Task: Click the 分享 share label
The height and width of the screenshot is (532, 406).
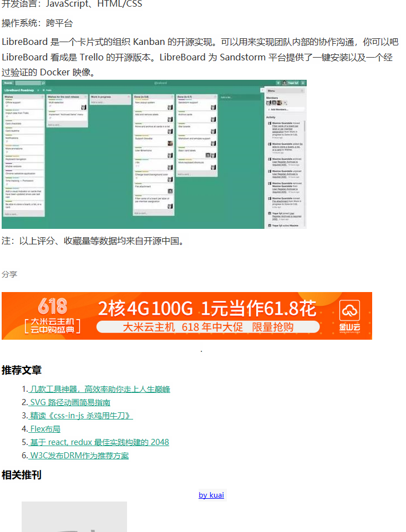Action: click(9, 274)
